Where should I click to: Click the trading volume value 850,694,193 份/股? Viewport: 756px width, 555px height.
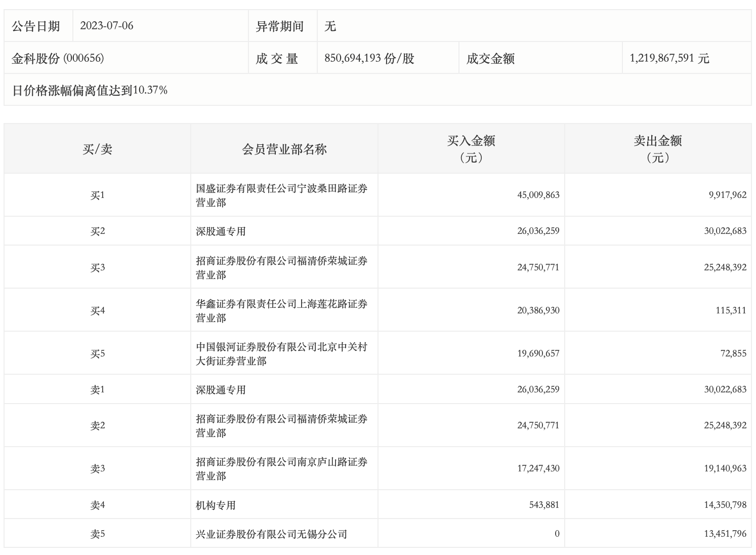click(369, 59)
